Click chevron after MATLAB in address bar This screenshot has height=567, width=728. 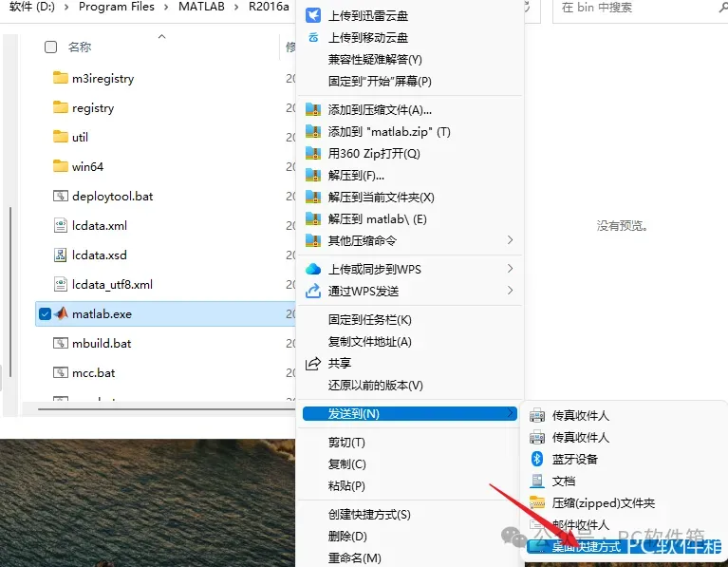[x=236, y=7]
